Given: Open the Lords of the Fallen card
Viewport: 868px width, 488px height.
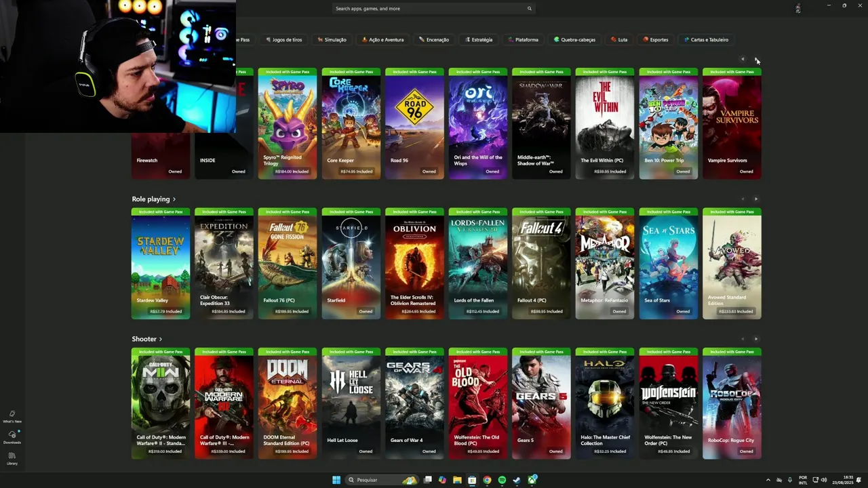Looking at the screenshot, I should point(478,264).
